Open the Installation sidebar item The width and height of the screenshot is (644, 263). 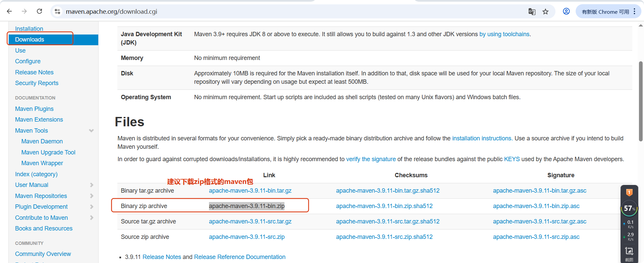[x=29, y=29]
